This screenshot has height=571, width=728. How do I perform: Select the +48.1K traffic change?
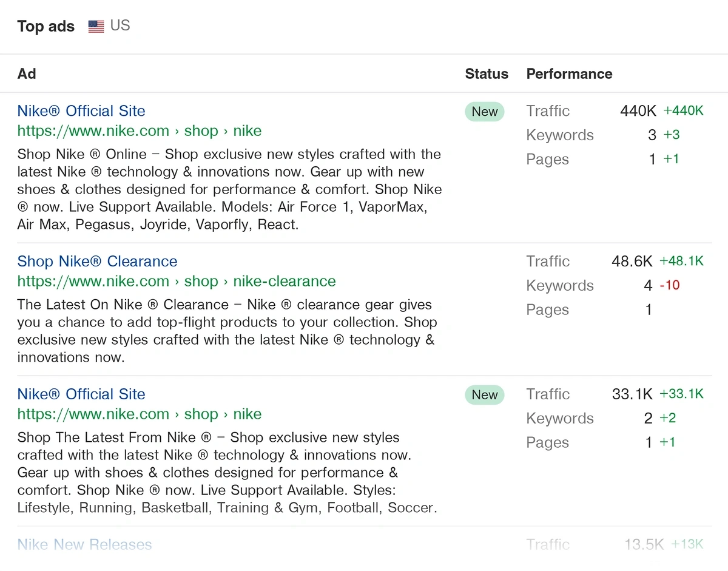click(681, 262)
